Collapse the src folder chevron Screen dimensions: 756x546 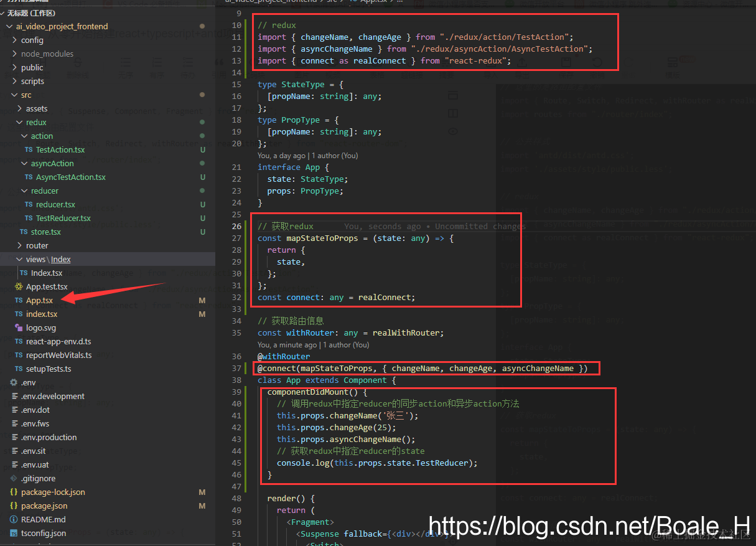click(x=15, y=95)
